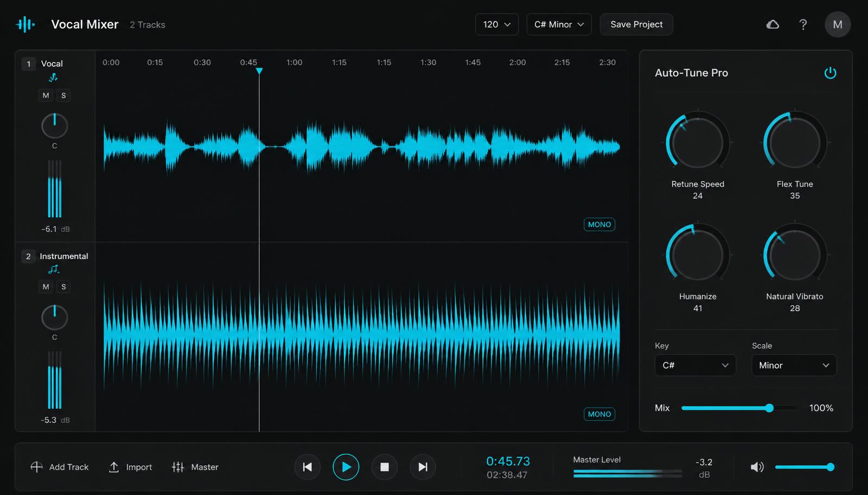Stop playback with the stop button
This screenshot has height=495, width=868.
[385, 467]
